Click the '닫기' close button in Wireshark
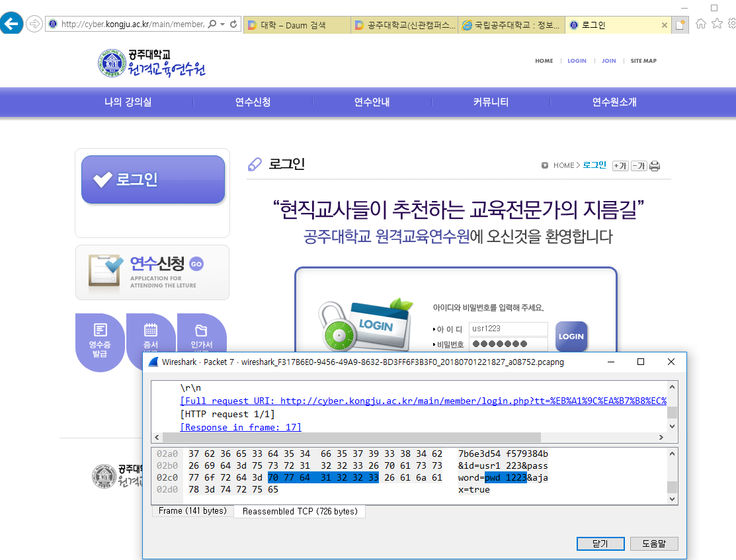Viewport: 736px width, 560px height. coord(600,543)
